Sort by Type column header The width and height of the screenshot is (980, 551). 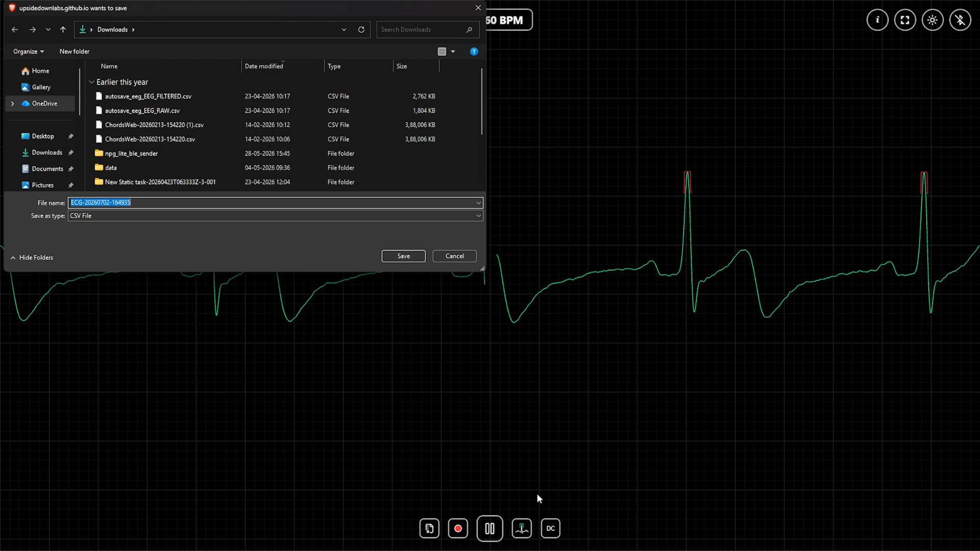[x=334, y=66]
